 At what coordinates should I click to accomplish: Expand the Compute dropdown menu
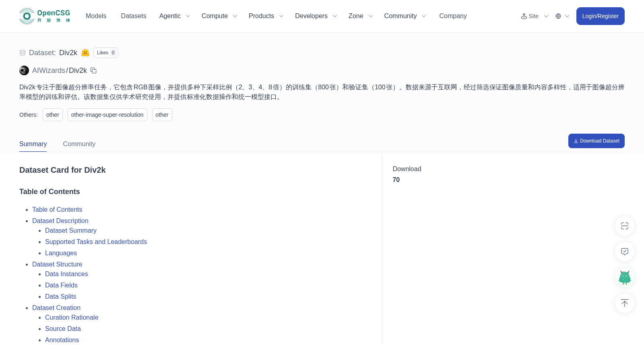click(x=219, y=16)
